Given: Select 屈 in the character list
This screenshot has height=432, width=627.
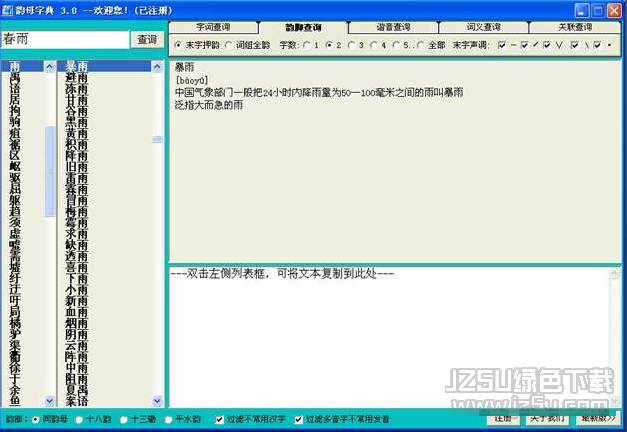Looking at the screenshot, I should point(15,189).
